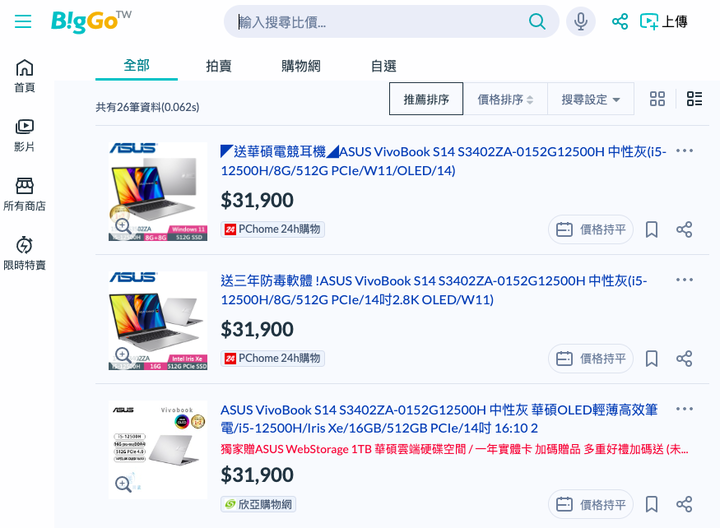Bookmark the 送華碩電競耳機 listing

[x=651, y=230]
